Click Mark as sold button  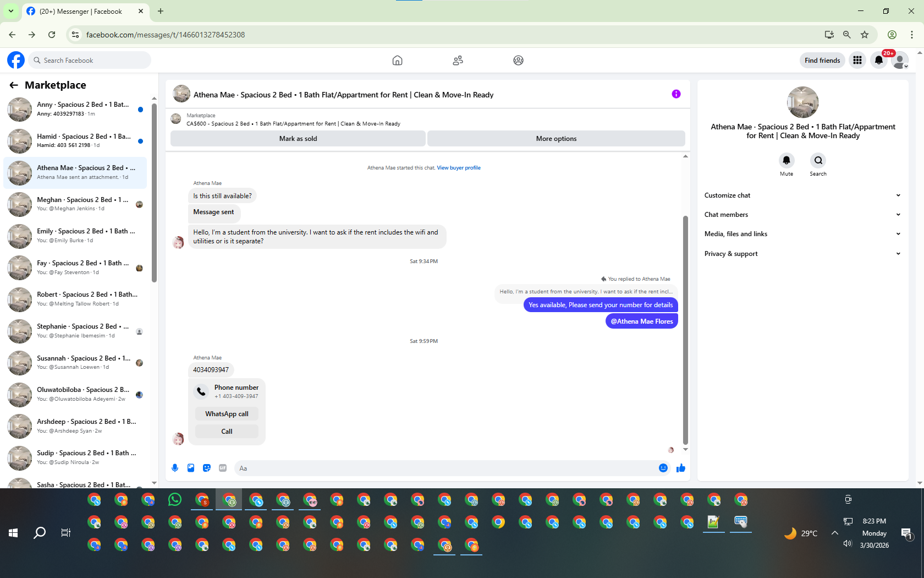(298, 139)
